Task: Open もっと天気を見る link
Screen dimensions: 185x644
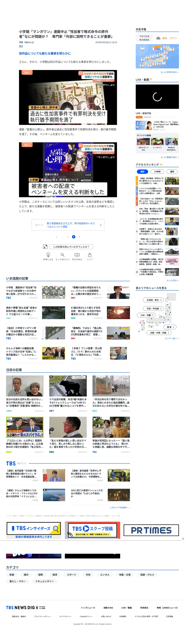Action: 170,72
